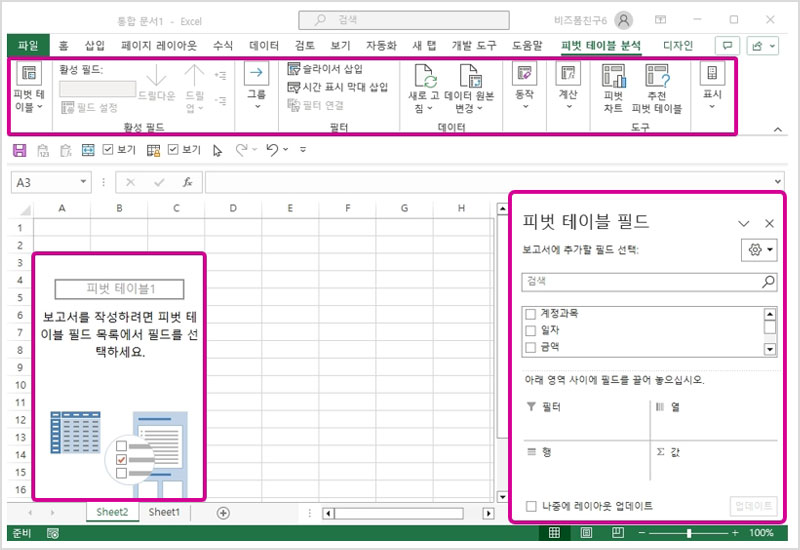Select the pointer arrow tool icon

click(x=217, y=151)
